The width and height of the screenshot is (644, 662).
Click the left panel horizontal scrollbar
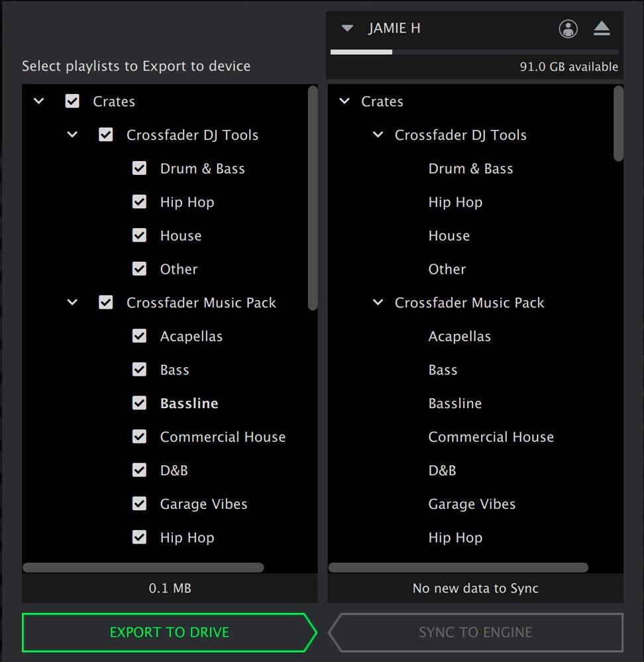143,567
